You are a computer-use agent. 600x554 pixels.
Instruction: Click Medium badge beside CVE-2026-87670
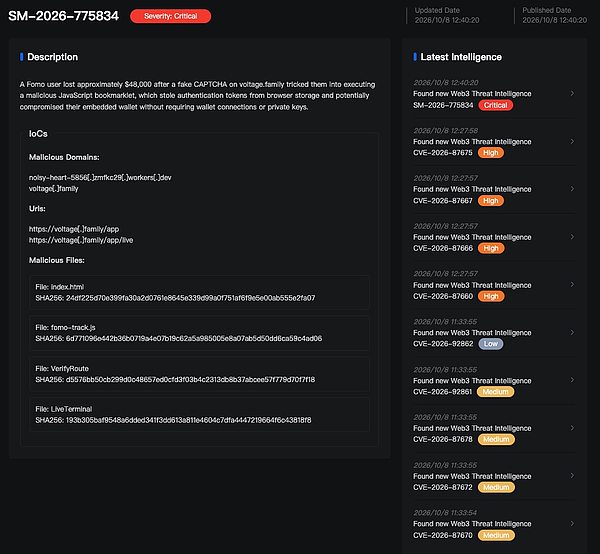(496, 535)
